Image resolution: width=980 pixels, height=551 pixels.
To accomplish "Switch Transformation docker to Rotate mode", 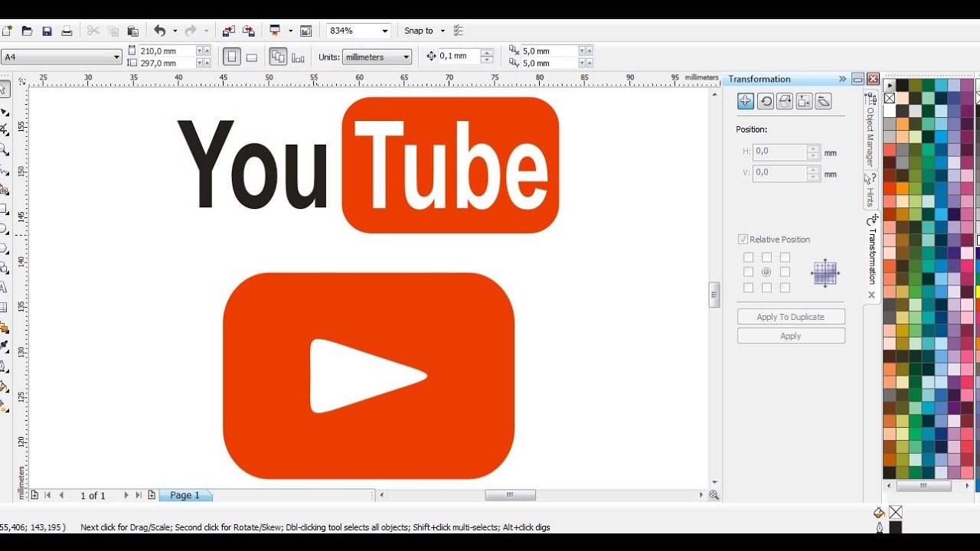I will [765, 101].
